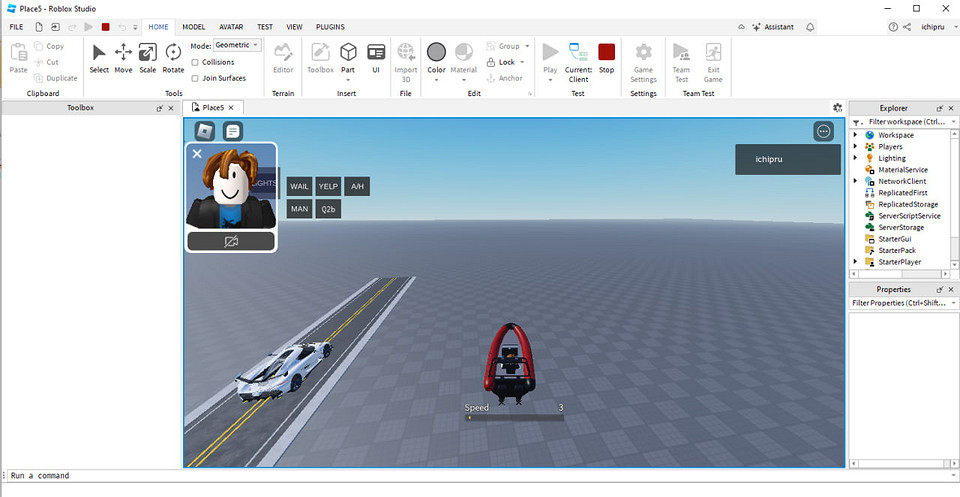Toggle the Join Surfaces checkbox

(x=194, y=78)
